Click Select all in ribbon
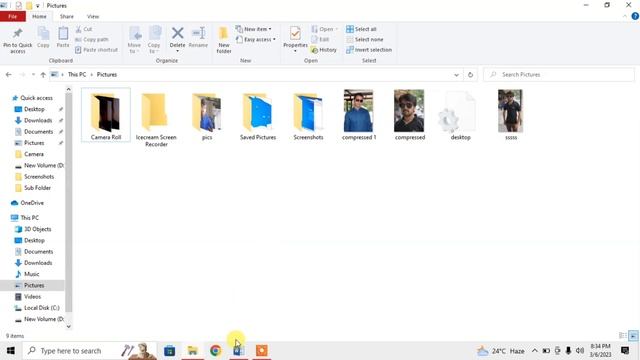This screenshot has width=640, height=360. (x=361, y=29)
